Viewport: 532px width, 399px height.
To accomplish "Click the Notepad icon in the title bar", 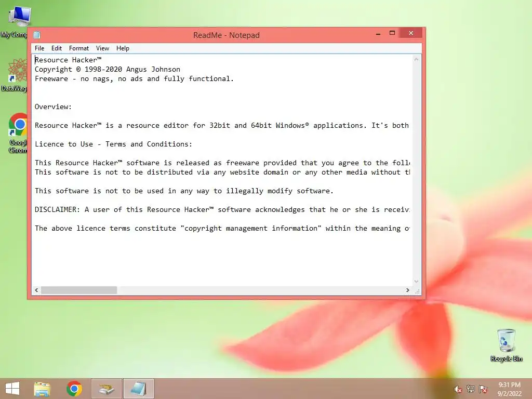I will tap(37, 35).
